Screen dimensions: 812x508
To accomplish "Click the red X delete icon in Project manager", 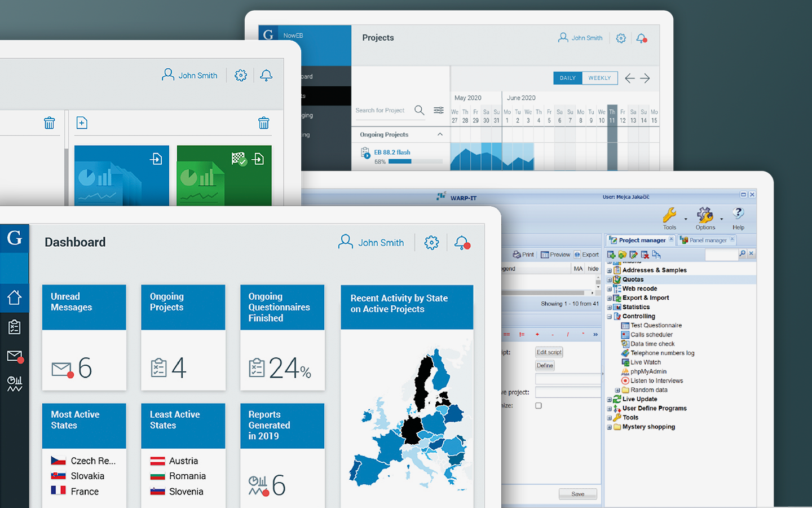I will click(645, 255).
